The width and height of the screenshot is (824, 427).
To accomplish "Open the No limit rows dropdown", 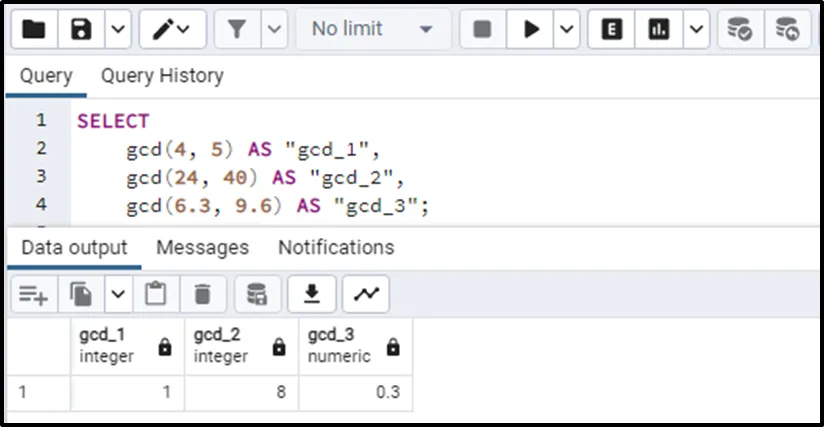I will pyautogui.click(x=372, y=30).
